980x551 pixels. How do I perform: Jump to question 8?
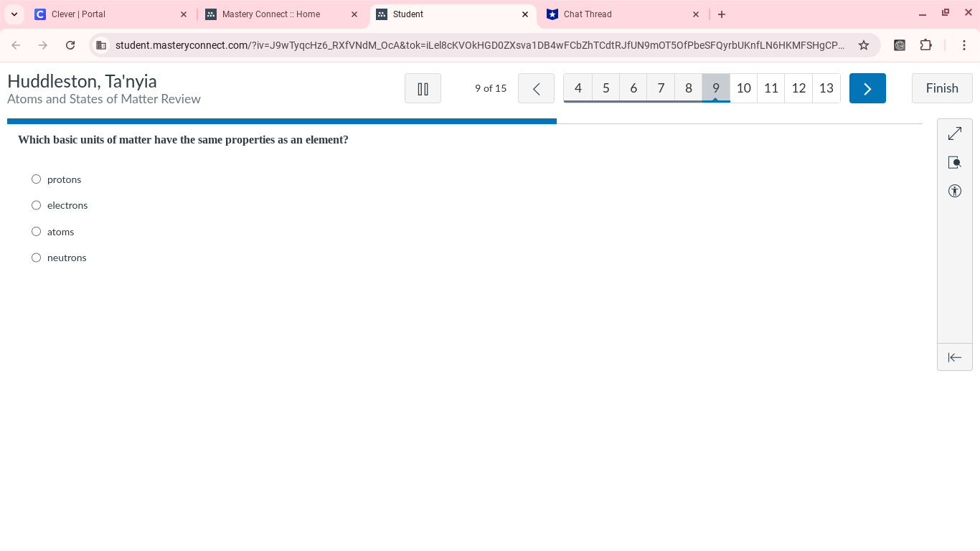tap(689, 88)
